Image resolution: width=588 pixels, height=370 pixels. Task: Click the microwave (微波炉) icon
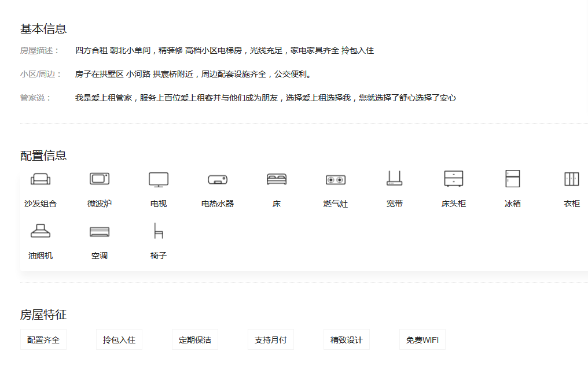click(x=100, y=179)
